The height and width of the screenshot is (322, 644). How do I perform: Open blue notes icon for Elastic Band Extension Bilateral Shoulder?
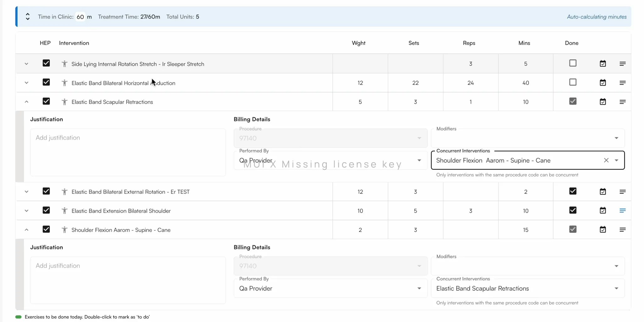pos(622,211)
